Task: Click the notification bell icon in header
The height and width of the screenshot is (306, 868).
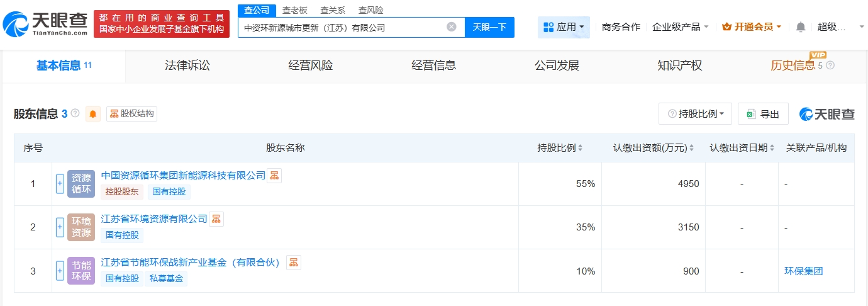Action: click(800, 27)
